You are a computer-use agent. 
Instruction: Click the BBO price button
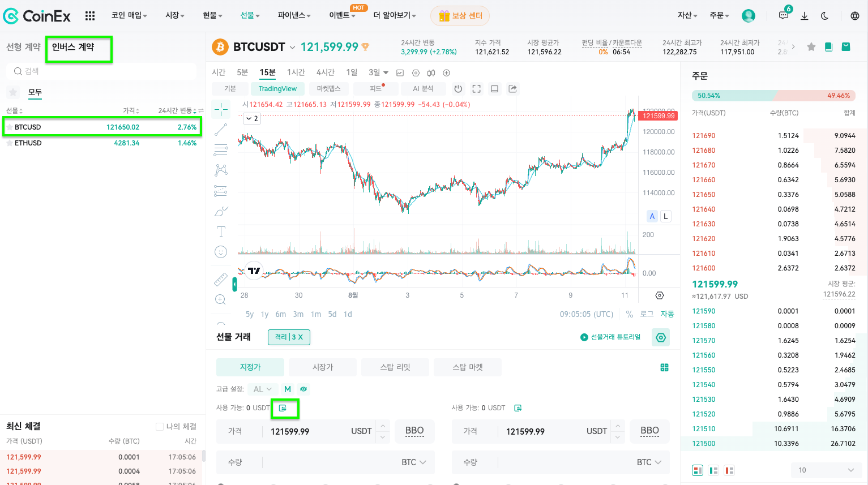(x=414, y=431)
